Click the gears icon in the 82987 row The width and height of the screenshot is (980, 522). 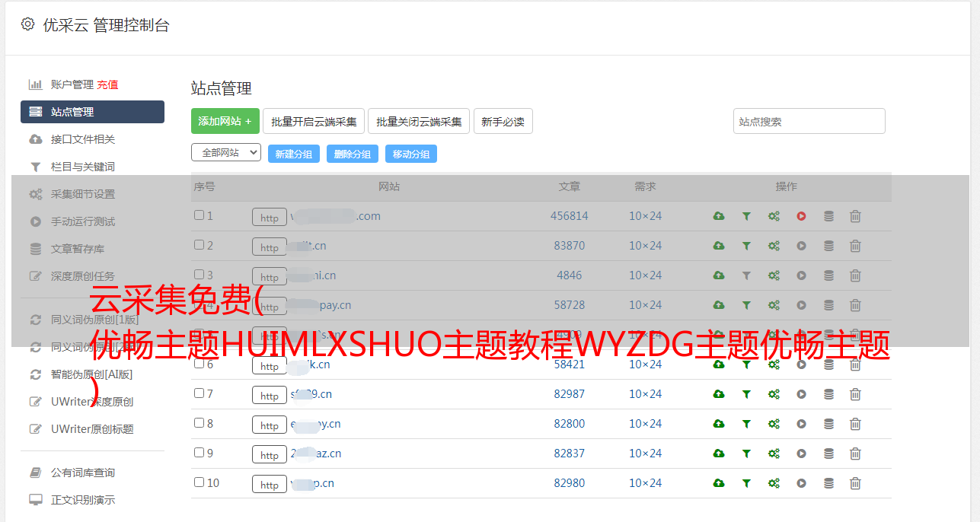tap(774, 394)
